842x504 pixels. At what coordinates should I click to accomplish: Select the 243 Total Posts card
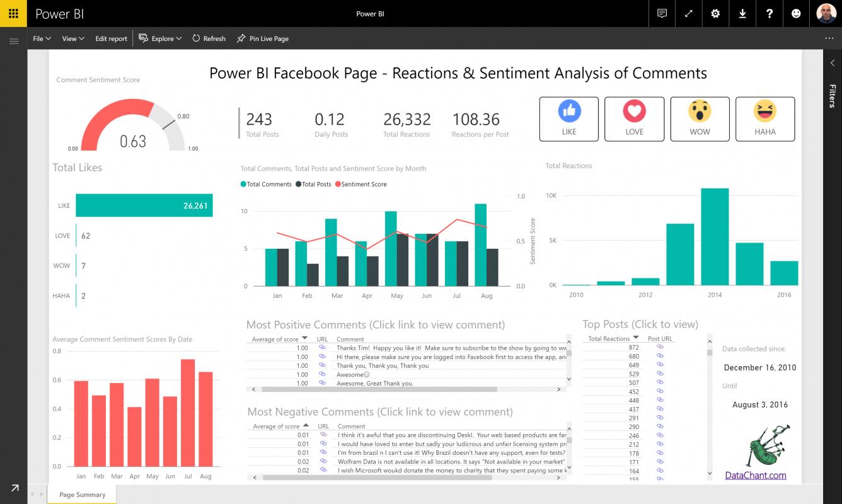coord(262,124)
